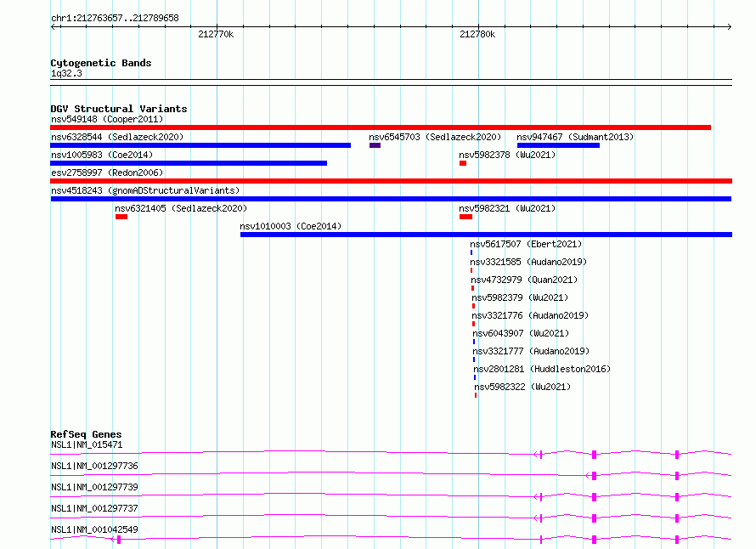Open the NSL1|NM_001042549 transcript label
Screen dimensions: 756x549
94,529
